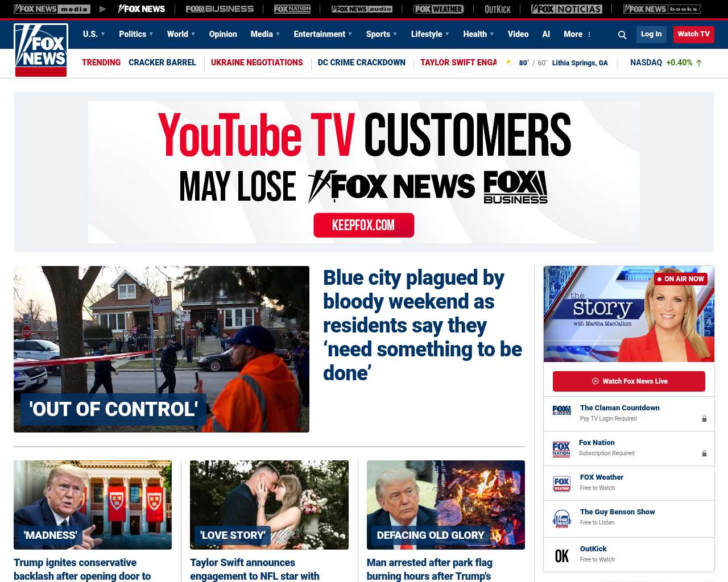
Task: Open trending topic Ukraine Negotiations
Action: 257,63
